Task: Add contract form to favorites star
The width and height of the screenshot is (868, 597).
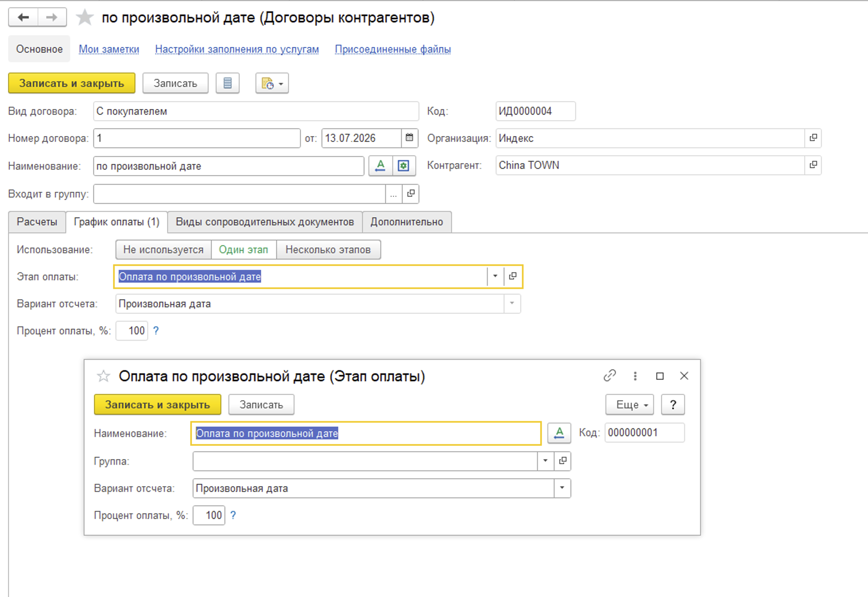Action: pos(85,18)
